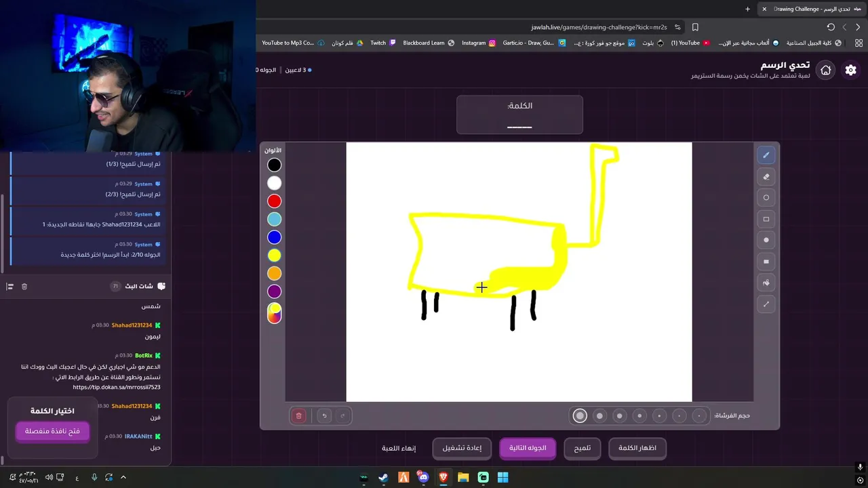Pick the yellow color swatch

274,256
